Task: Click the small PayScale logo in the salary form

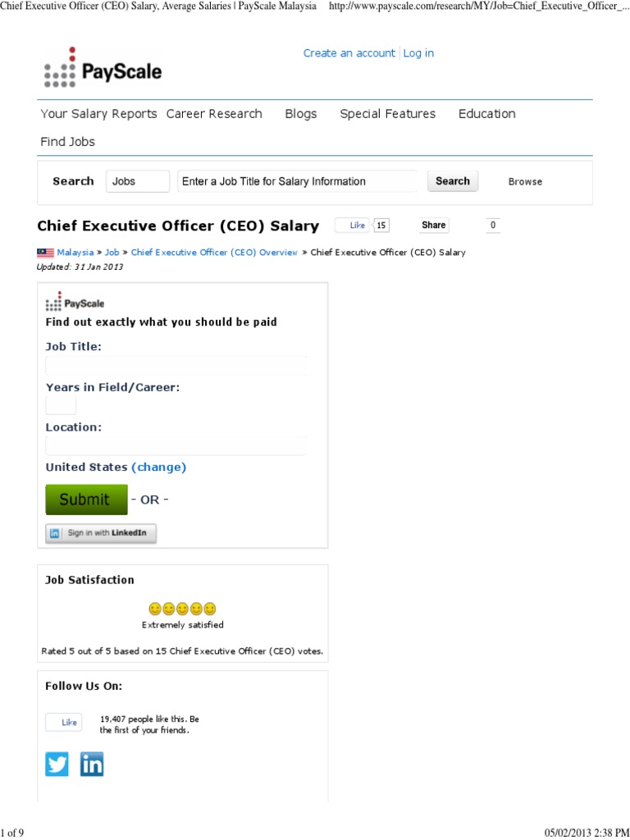Action: tap(75, 303)
